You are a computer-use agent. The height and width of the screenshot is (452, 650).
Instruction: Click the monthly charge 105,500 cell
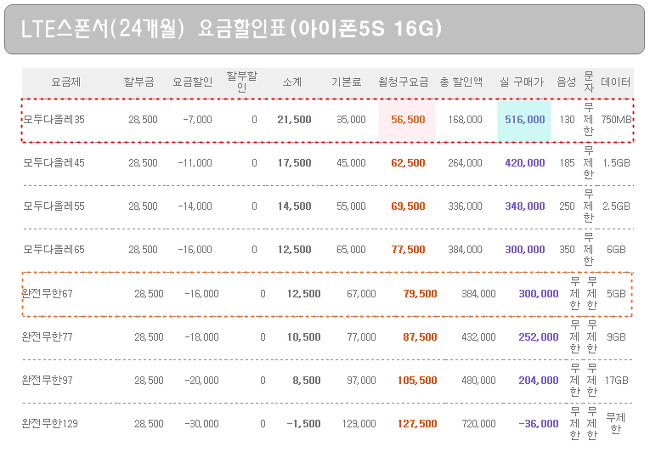(417, 380)
